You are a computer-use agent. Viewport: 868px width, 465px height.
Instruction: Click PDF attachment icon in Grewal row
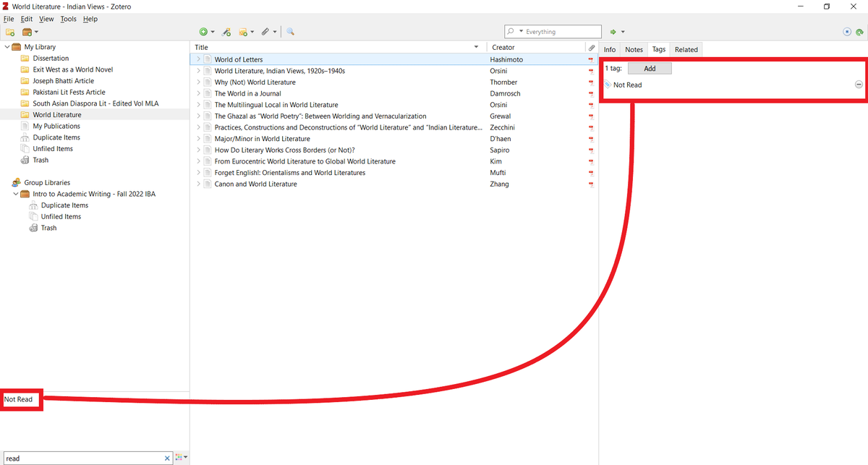[x=591, y=116]
